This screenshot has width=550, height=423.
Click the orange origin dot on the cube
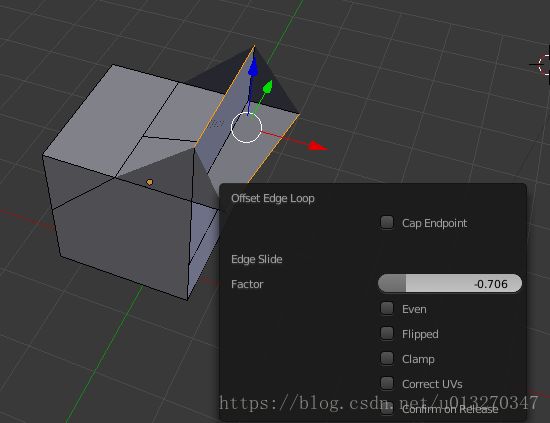click(x=150, y=182)
